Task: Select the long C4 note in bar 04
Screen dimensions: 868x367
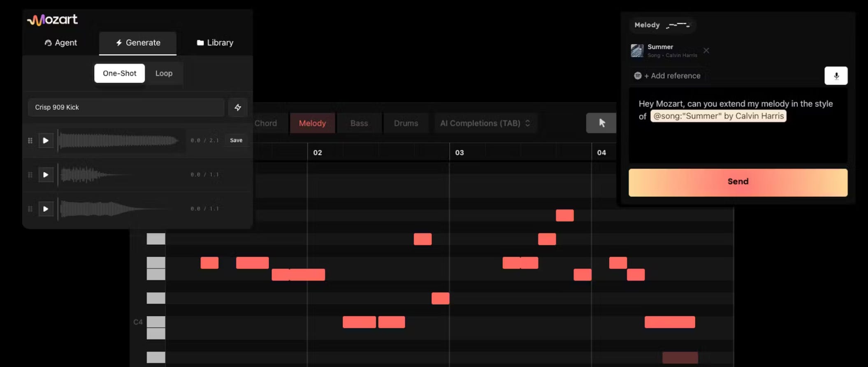Action: coord(670,322)
